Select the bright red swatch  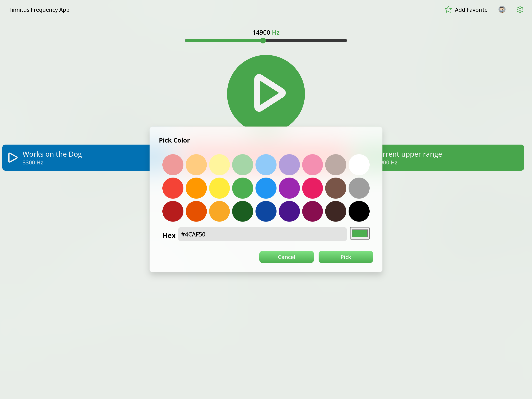pos(173,188)
